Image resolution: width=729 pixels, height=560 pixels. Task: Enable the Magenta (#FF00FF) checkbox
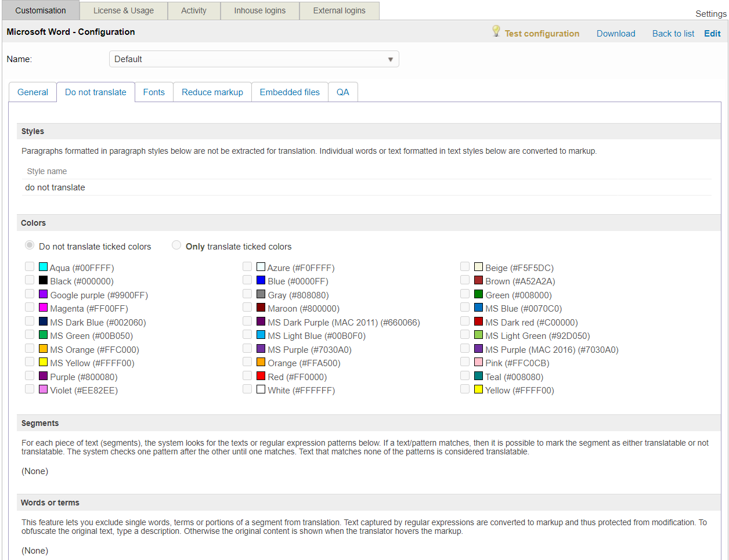30,307
